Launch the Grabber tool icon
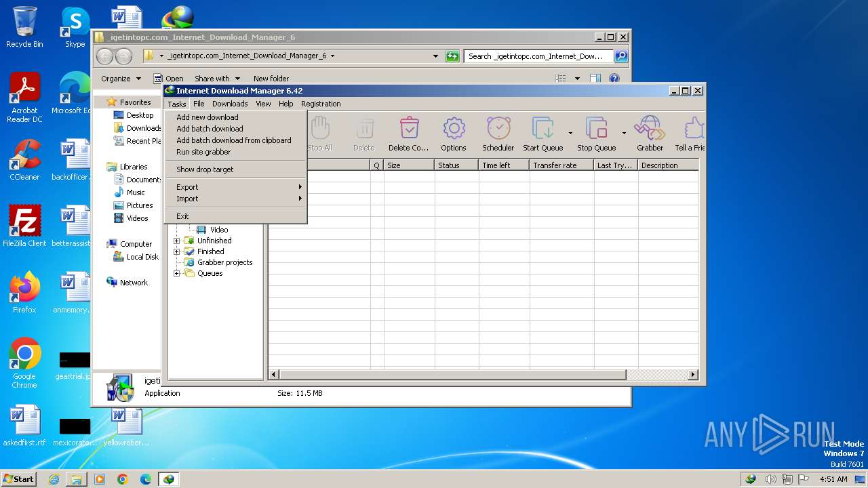868x488 pixels. coord(650,134)
